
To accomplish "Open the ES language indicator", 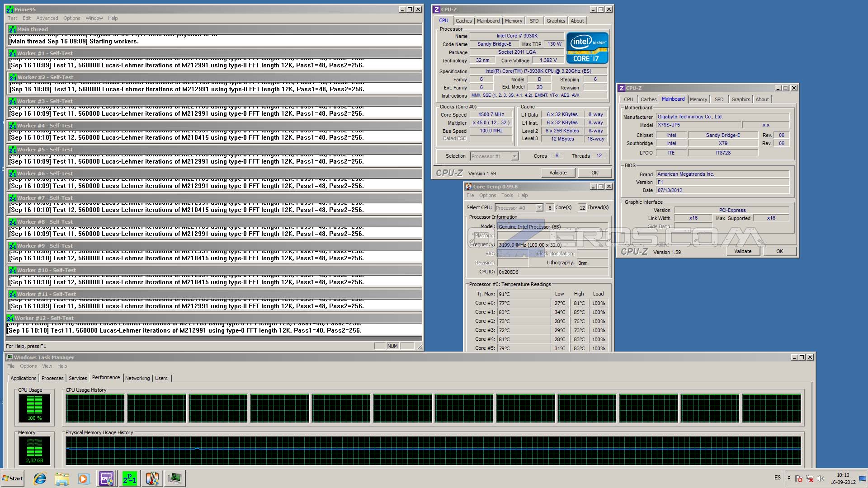I will (x=778, y=478).
